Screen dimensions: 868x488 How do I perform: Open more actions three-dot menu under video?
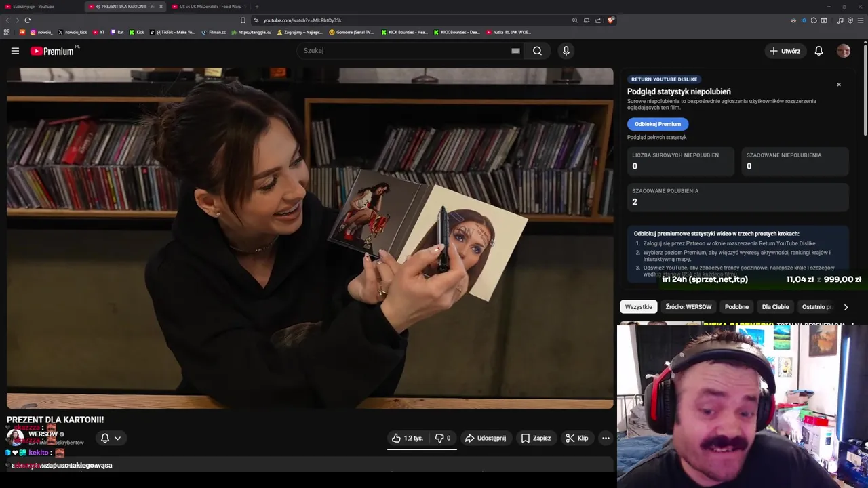[x=606, y=438]
